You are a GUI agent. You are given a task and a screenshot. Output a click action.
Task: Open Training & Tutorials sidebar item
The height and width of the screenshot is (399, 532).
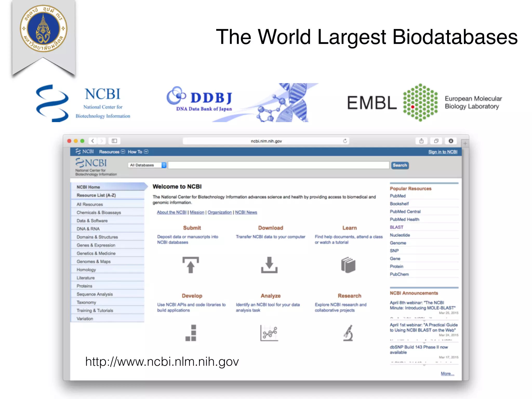pos(108,310)
